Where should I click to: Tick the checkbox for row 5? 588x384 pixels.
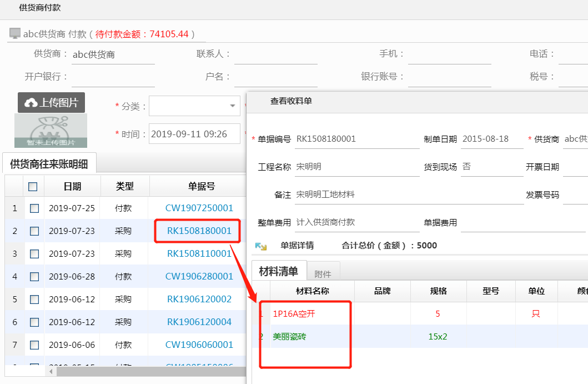34,300
